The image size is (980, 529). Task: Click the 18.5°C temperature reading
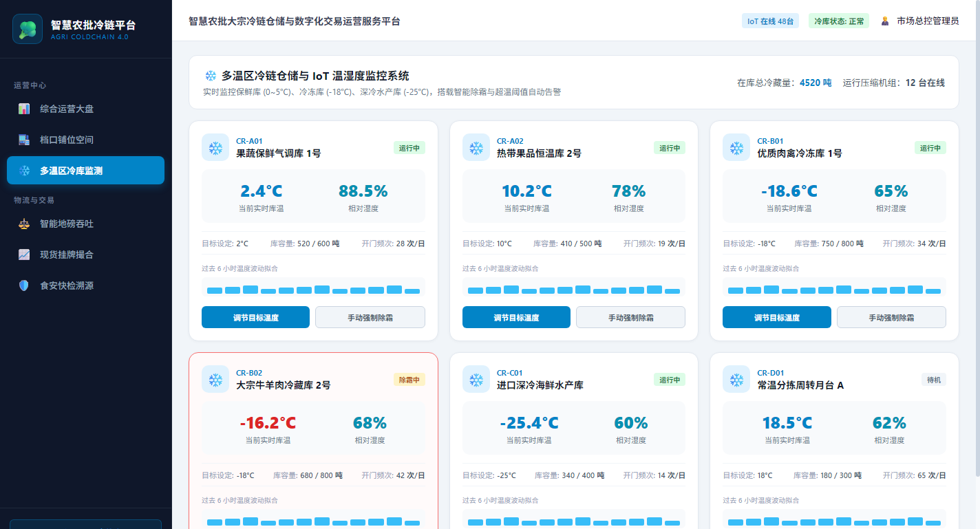[787, 423]
